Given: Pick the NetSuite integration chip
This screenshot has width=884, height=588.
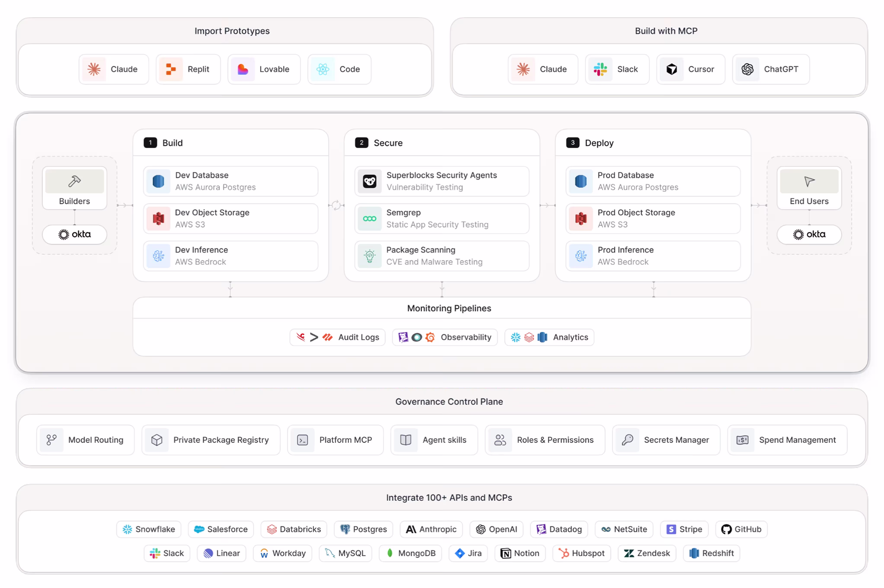Looking at the screenshot, I should pyautogui.click(x=624, y=529).
